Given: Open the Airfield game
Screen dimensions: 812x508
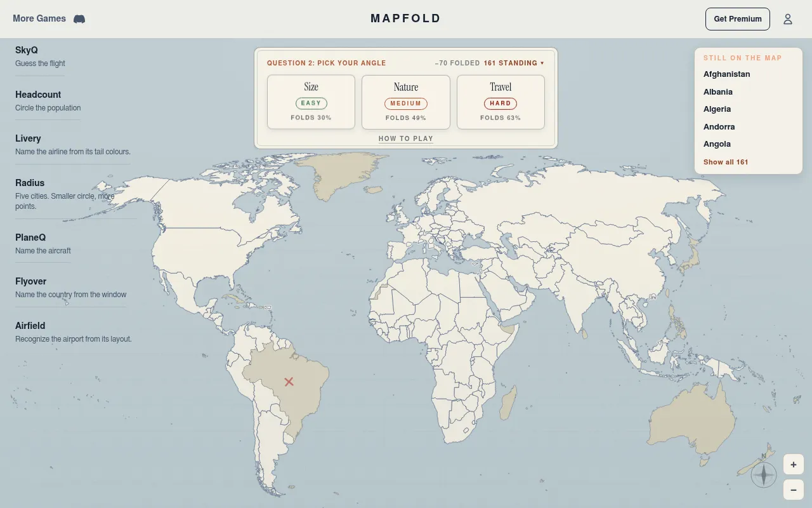Looking at the screenshot, I should tap(74, 332).
